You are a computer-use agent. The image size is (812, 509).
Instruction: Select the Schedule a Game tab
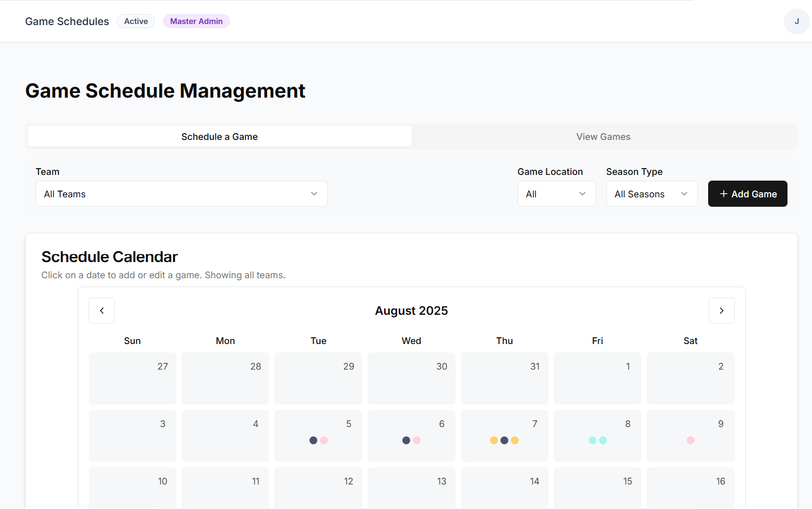pyautogui.click(x=219, y=136)
